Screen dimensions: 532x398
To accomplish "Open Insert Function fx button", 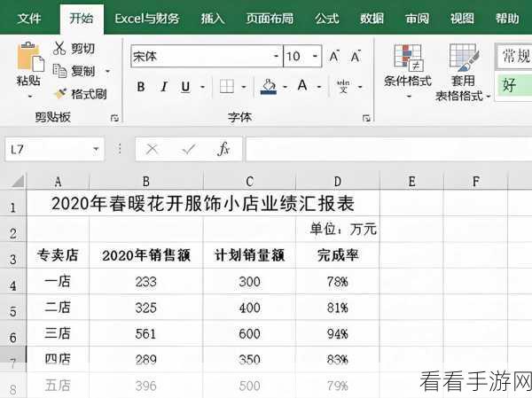I will point(224,149).
